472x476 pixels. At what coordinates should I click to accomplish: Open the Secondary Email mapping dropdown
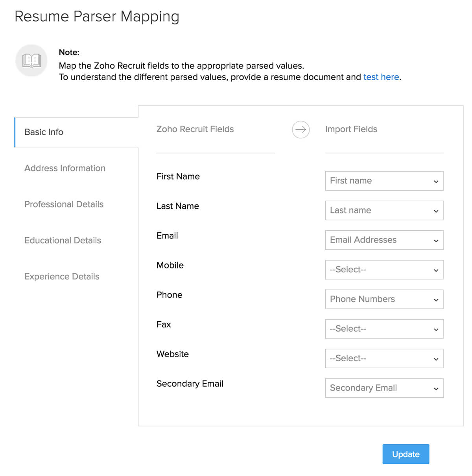(384, 388)
